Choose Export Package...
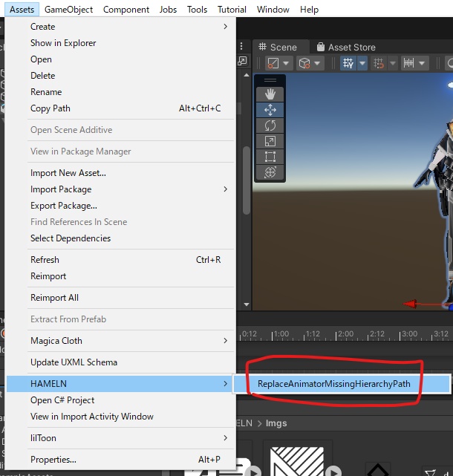453x476 pixels. click(121, 206)
